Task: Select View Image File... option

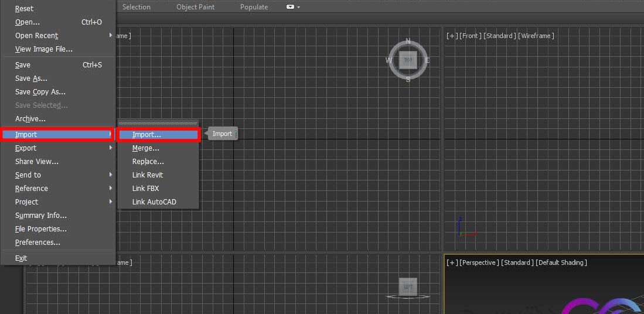Action: tap(57, 49)
